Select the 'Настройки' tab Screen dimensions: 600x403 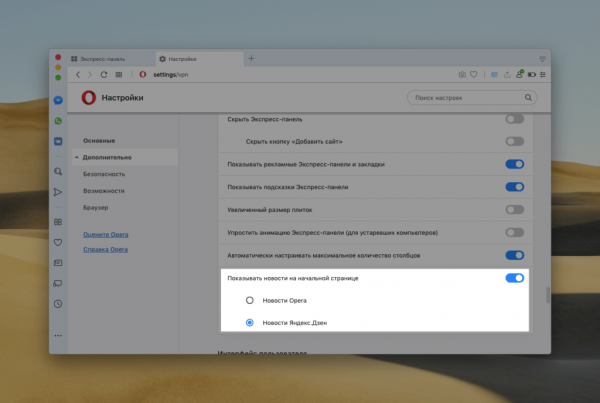[x=200, y=59]
